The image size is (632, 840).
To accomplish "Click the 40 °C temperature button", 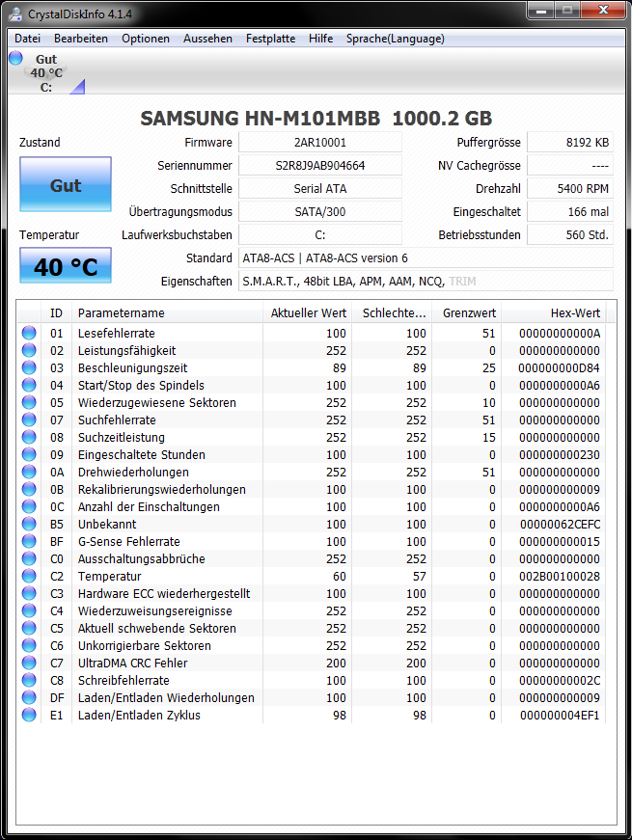I will coord(66,266).
